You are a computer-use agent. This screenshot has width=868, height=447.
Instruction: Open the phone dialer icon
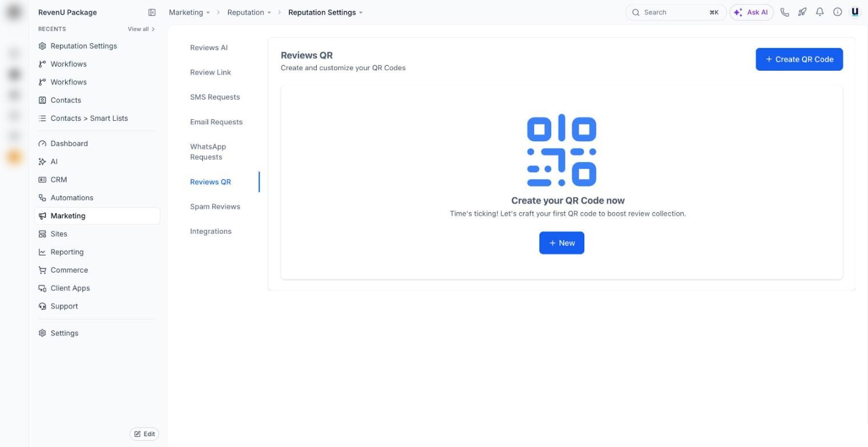pyautogui.click(x=785, y=12)
